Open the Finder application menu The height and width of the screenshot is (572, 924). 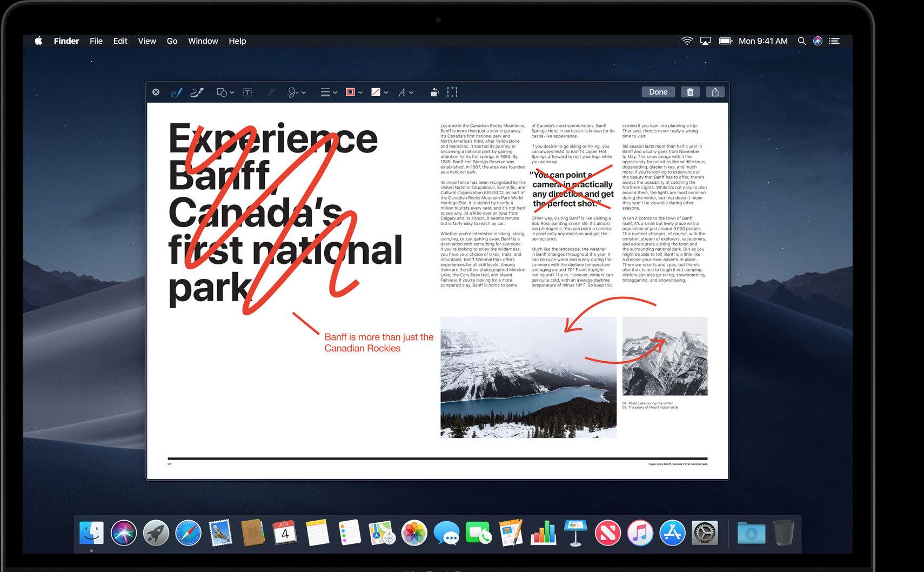(66, 41)
